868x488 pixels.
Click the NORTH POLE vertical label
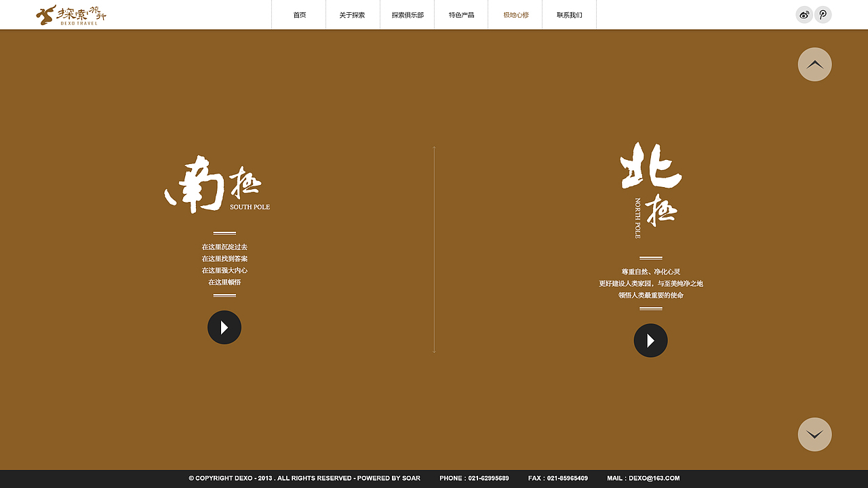click(x=637, y=218)
